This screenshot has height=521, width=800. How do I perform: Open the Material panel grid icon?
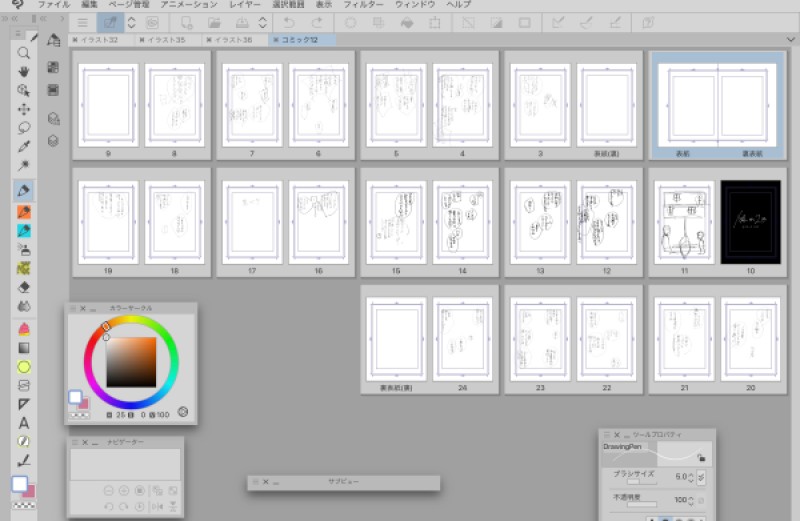pyautogui.click(x=53, y=67)
